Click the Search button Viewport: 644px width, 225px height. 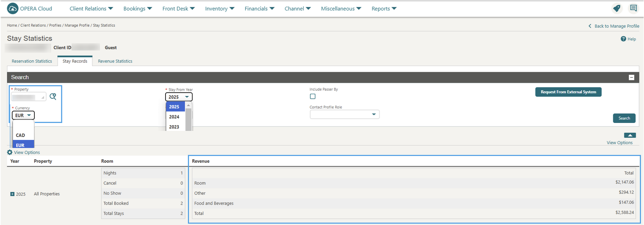tap(624, 118)
